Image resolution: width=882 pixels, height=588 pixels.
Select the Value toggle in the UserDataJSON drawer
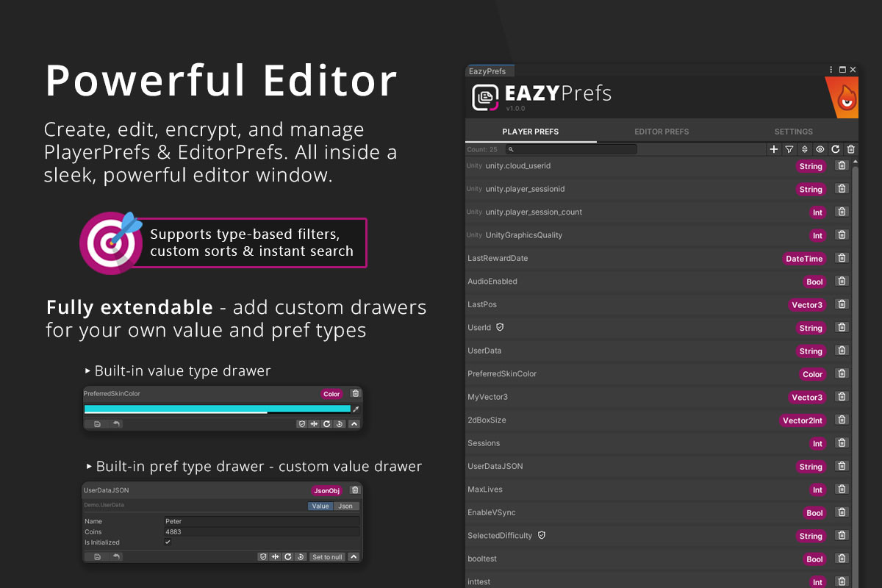point(320,506)
